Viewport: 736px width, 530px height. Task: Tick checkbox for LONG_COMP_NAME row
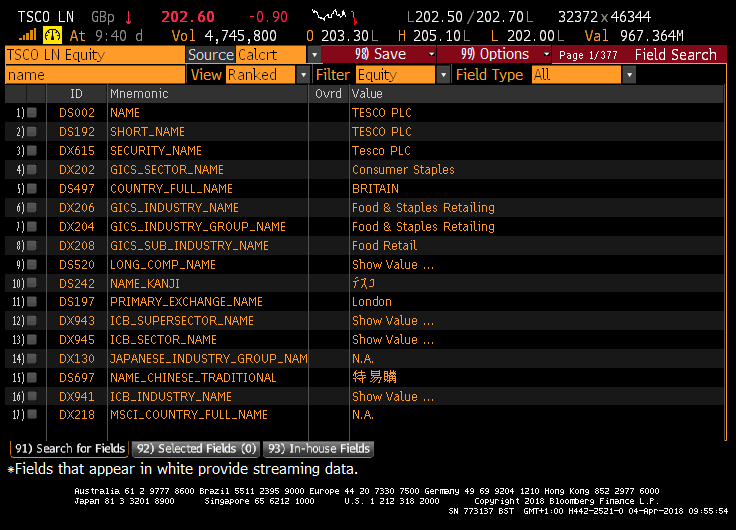coord(32,264)
